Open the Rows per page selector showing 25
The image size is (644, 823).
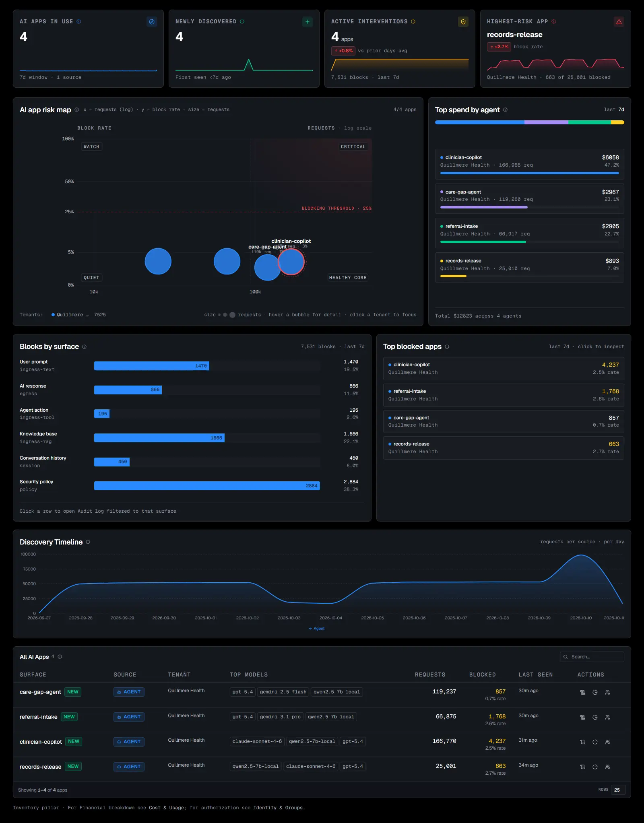[x=618, y=790]
